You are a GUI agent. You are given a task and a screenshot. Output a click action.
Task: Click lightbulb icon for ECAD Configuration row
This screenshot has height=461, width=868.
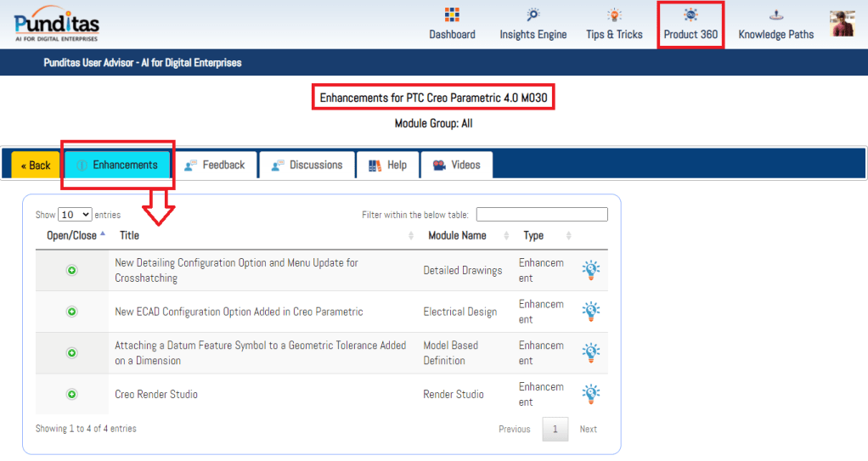pos(590,312)
